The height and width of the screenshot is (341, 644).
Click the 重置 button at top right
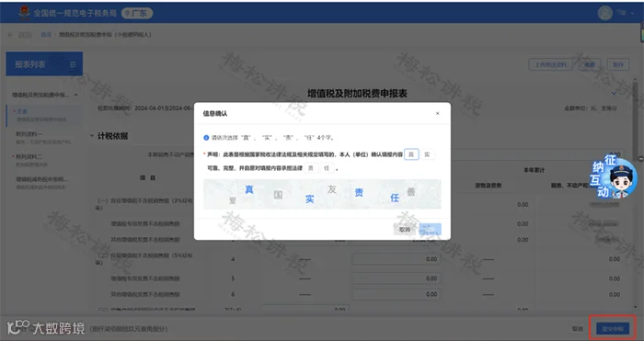(590, 64)
